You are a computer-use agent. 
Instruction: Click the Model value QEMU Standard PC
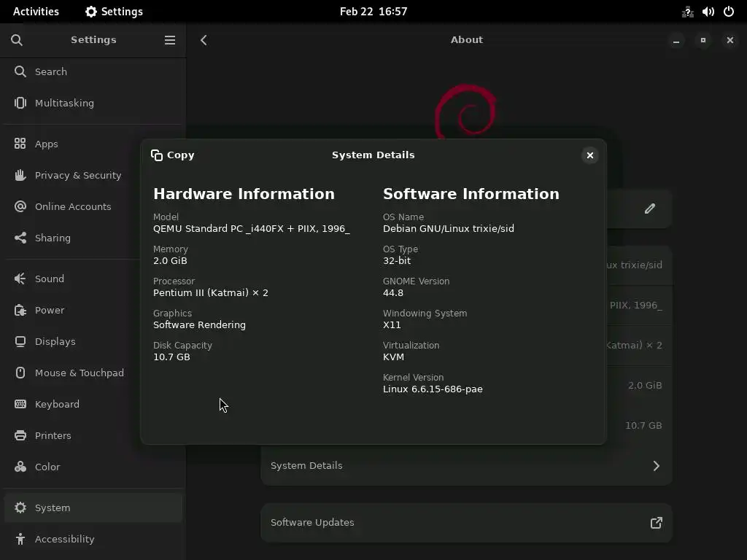coord(252,229)
